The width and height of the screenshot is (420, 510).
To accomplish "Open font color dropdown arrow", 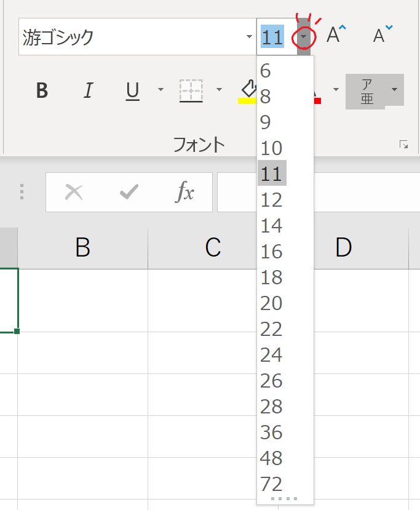I will [336, 89].
